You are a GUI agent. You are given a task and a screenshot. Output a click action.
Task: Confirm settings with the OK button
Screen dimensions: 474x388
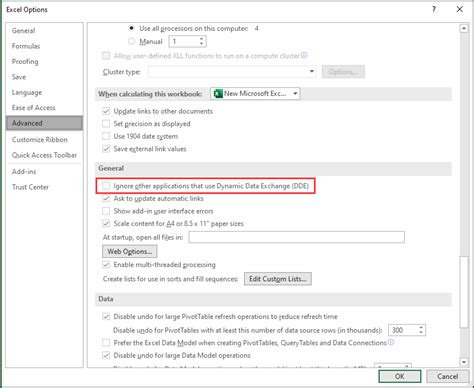tap(400, 377)
